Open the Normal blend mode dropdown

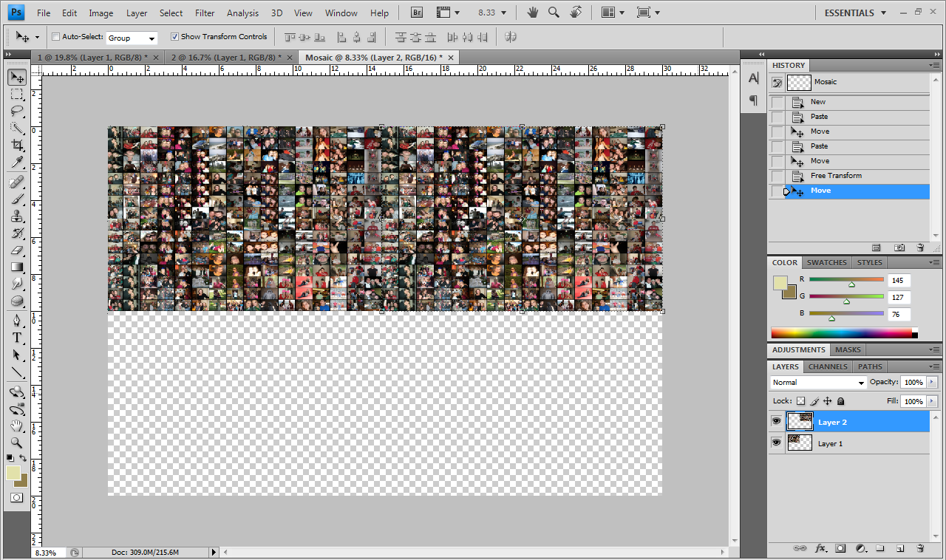(x=818, y=383)
